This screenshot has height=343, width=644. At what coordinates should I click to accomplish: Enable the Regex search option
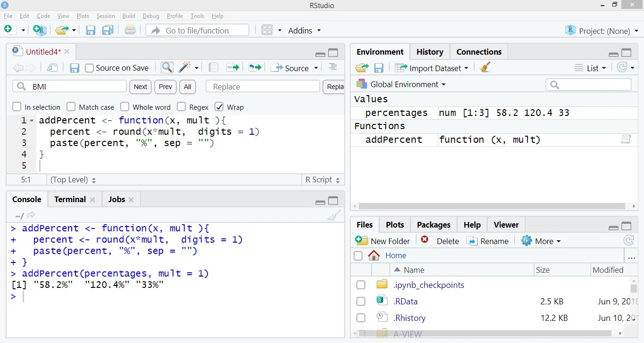[x=181, y=106]
